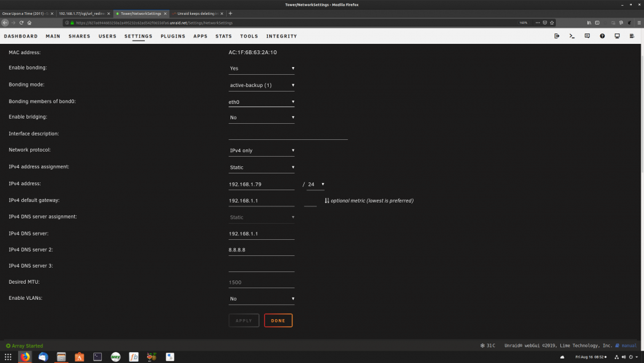This screenshot has width=644, height=363.
Task: Open Enable bridging dropdown
Action: pos(261,117)
